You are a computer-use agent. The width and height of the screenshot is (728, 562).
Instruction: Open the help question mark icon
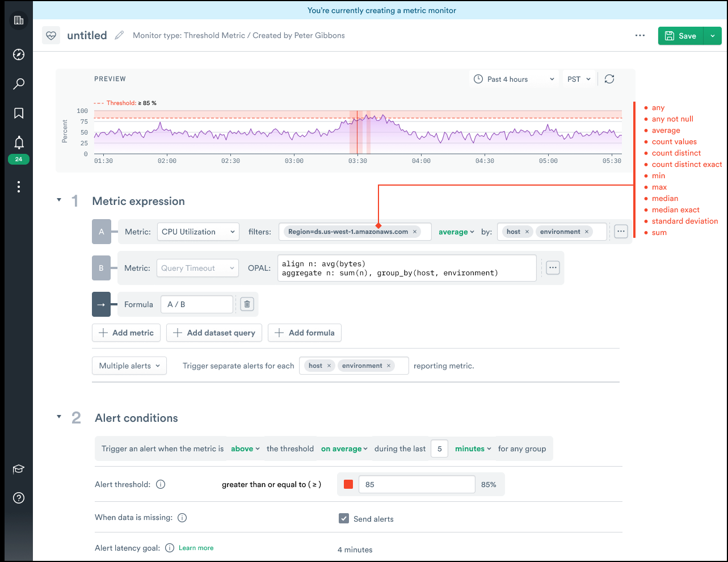pyautogui.click(x=19, y=498)
